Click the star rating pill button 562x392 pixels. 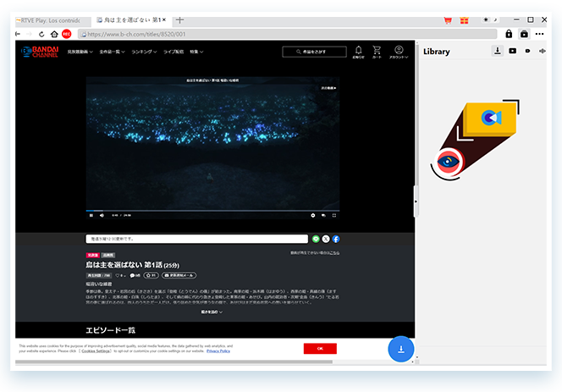pyautogui.click(x=152, y=275)
